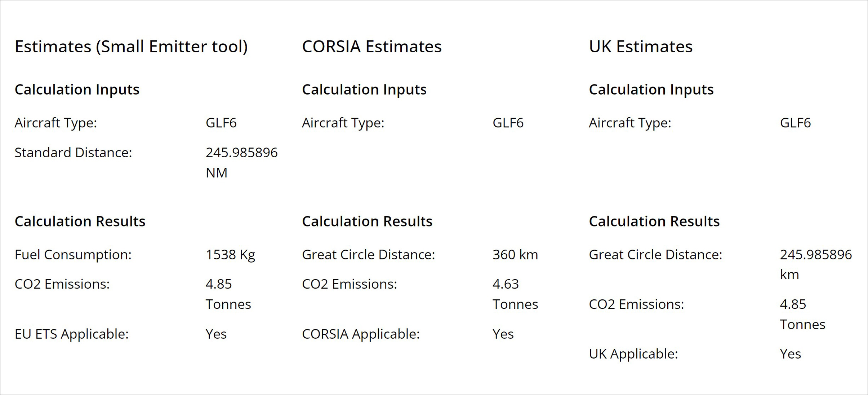Click the 'Standard Distance:' label
Screen dimensions: 868x395
point(73,153)
